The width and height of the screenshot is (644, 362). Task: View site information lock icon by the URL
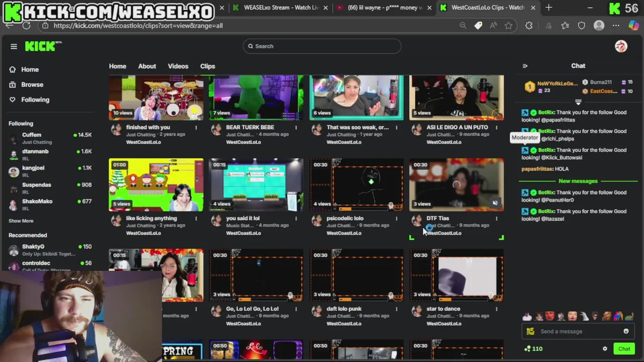tap(45, 26)
